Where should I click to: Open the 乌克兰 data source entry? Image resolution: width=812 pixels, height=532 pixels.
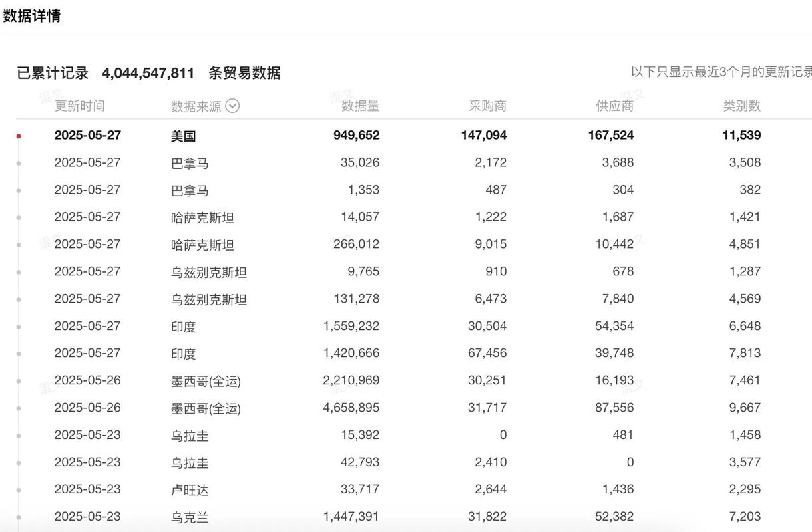188,516
